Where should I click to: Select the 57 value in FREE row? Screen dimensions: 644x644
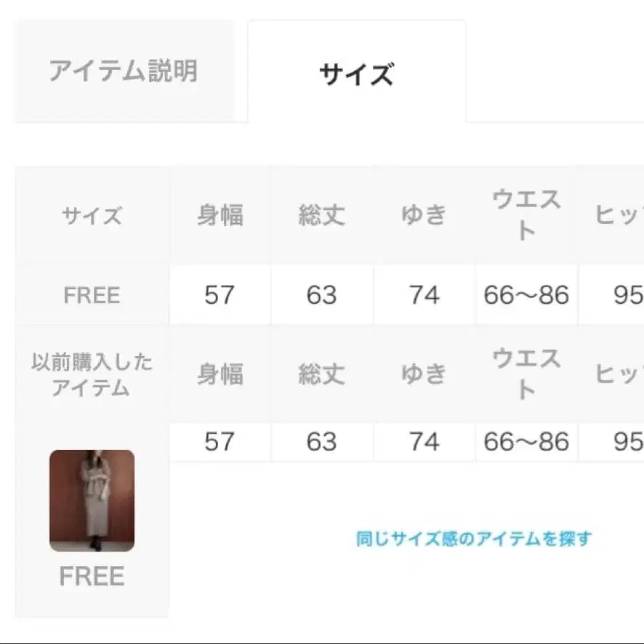[x=220, y=295]
